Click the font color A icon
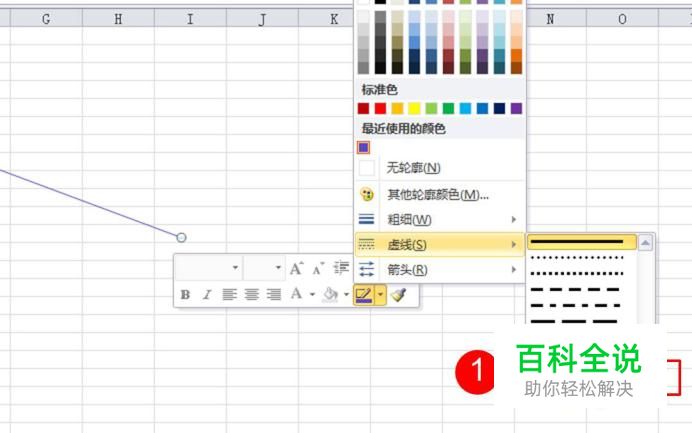This screenshot has height=433, width=692. (296, 294)
